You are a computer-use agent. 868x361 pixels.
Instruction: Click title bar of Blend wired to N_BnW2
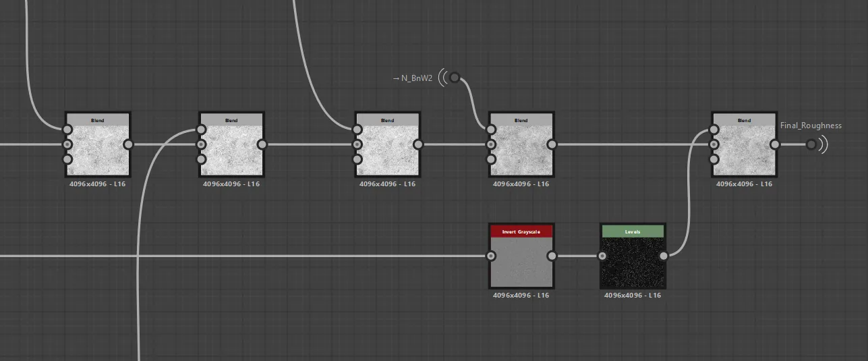(x=521, y=120)
